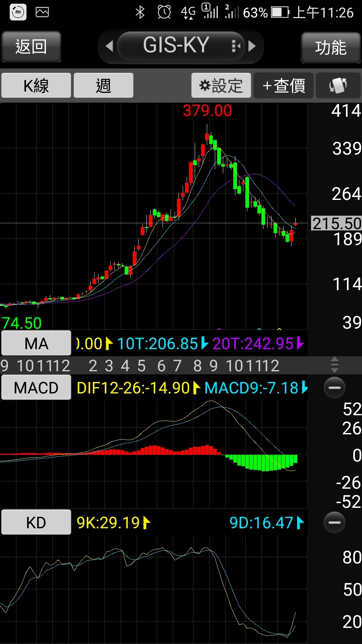Tap the battery status icon
Image resolution: width=362 pixels, height=644 pixels.
[280, 13]
